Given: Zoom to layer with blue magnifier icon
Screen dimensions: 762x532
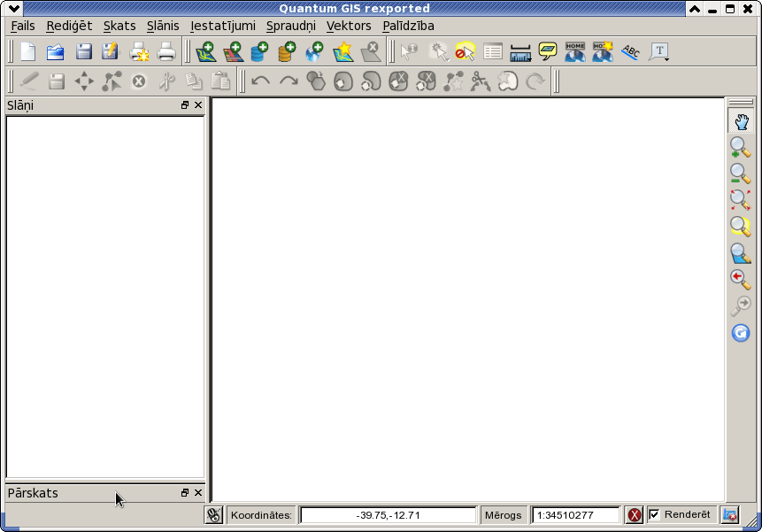Looking at the screenshot, I should (x=741, y=253).
